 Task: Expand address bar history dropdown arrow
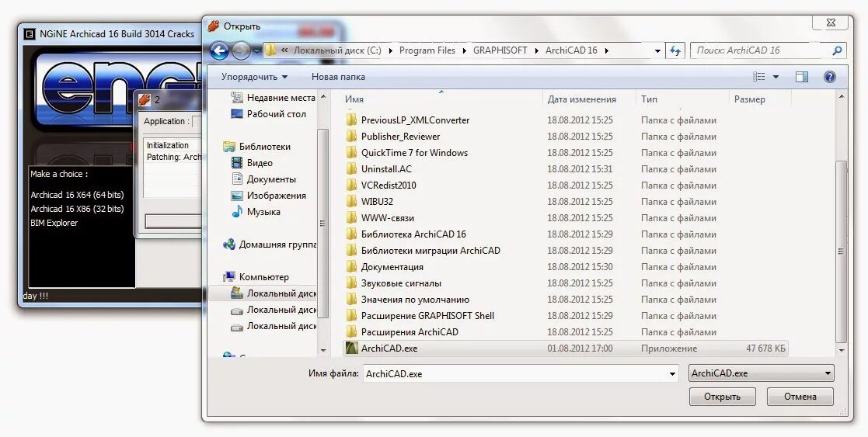pos(657,50)
